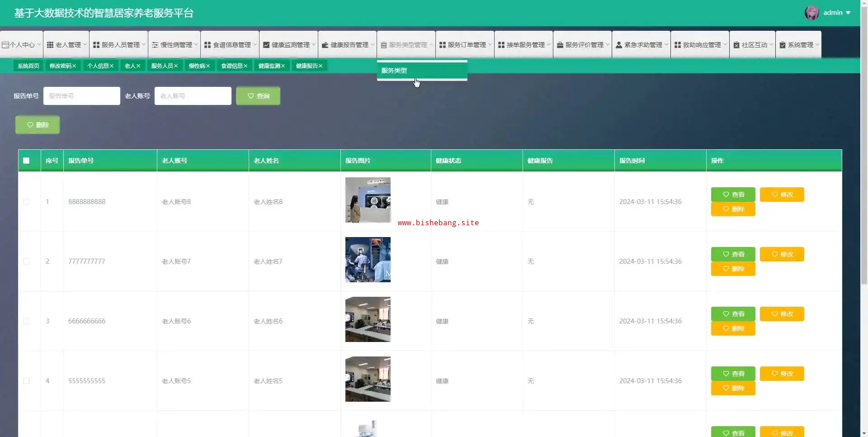Open the admin dropdown arrow
The height and width of the screenshot is (437, 868).
[848, 13]
